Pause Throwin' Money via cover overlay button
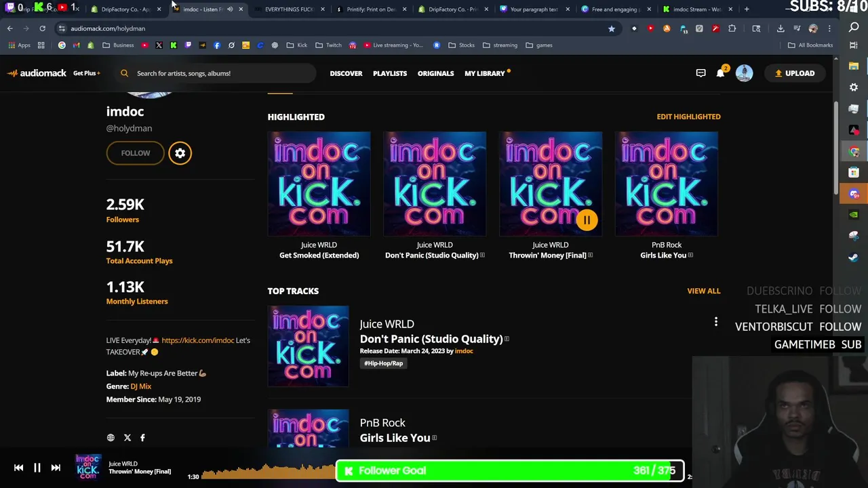Screen dimensions: 868x488 [x=587, y=220]
